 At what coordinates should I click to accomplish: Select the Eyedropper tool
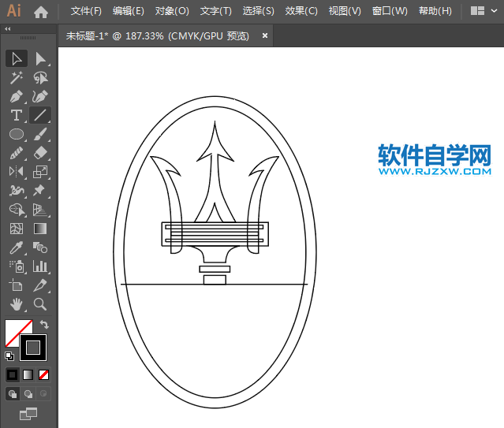pos(17,247)
